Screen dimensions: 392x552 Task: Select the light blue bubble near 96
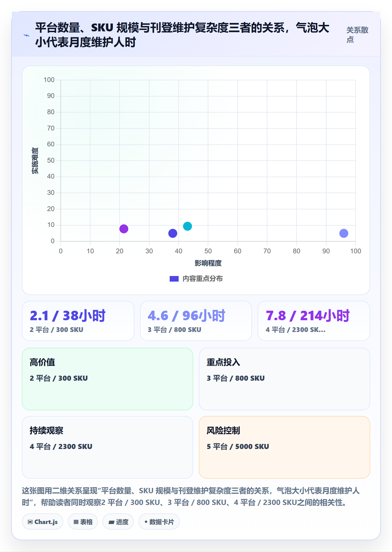click(x=344, y=233)
